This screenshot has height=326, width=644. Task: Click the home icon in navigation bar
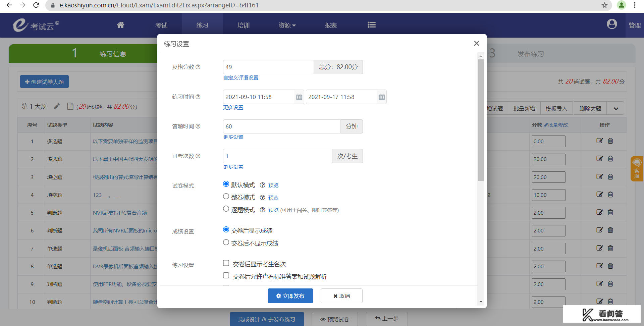point(120,25)
